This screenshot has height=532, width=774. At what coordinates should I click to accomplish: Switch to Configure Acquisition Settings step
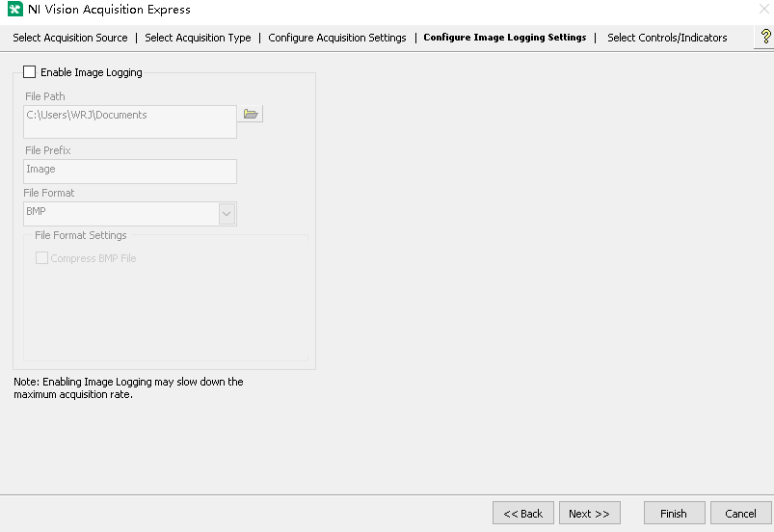pos(337,38)
